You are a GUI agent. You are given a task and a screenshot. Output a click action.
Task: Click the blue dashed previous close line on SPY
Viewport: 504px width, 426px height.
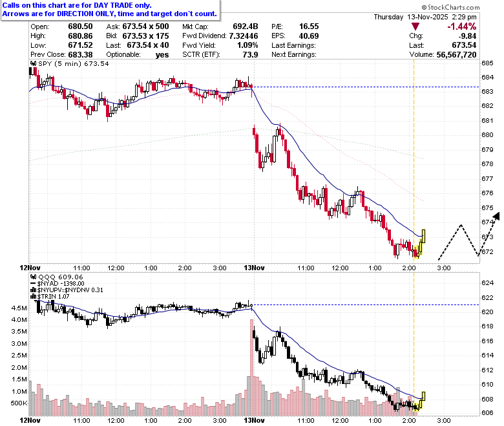(366, 87)
